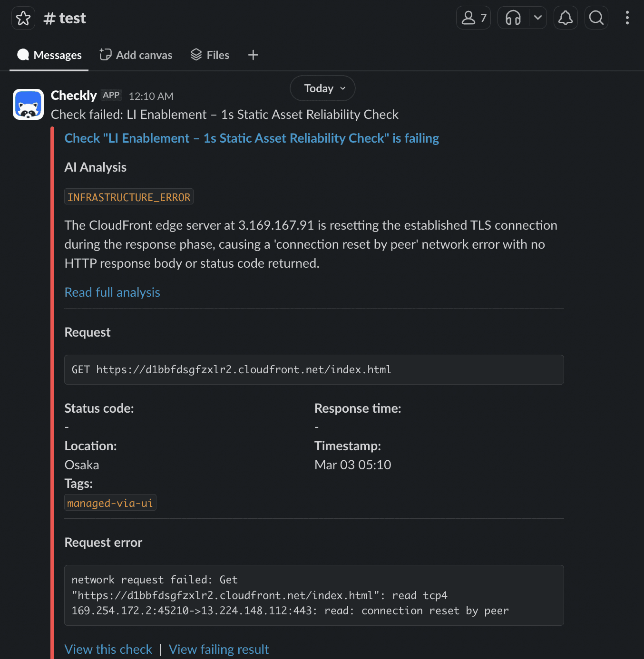Open the Add canvas tab
644x659 pixels.
[136, 55]
